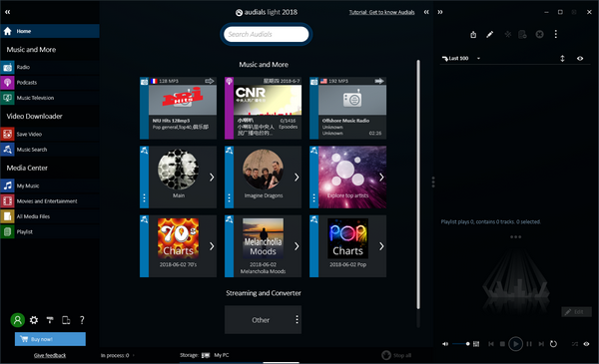
Task: Collapse the left navigation panel
Action: (8, 12)
